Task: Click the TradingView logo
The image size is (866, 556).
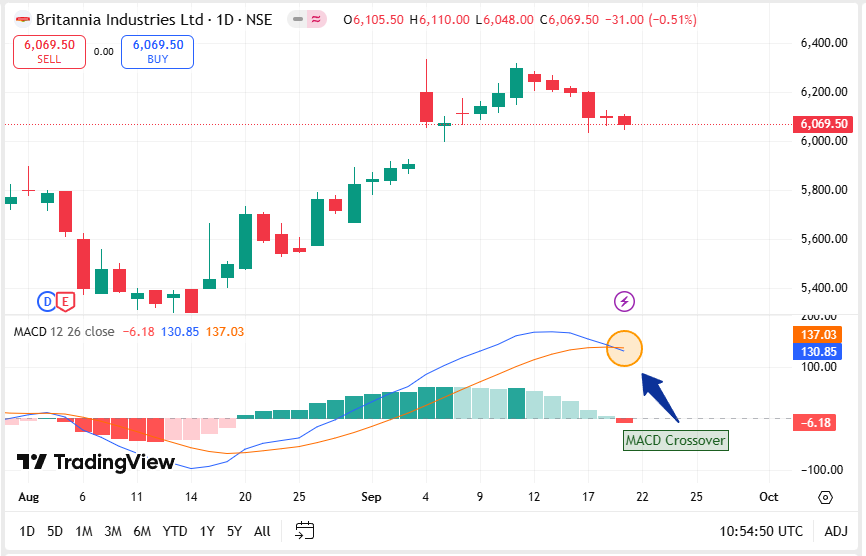Action: tap(96, 461)
